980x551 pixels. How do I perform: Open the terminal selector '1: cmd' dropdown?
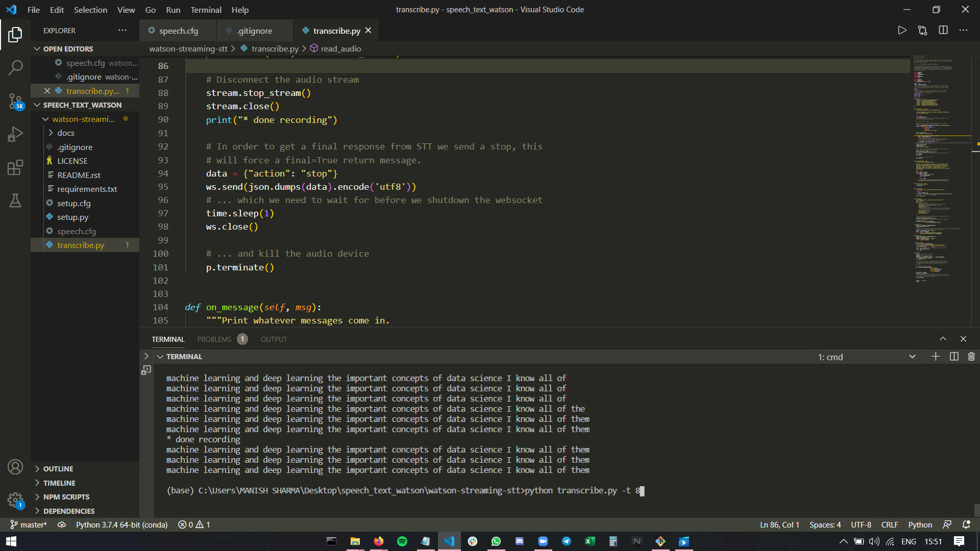[866, 357]
